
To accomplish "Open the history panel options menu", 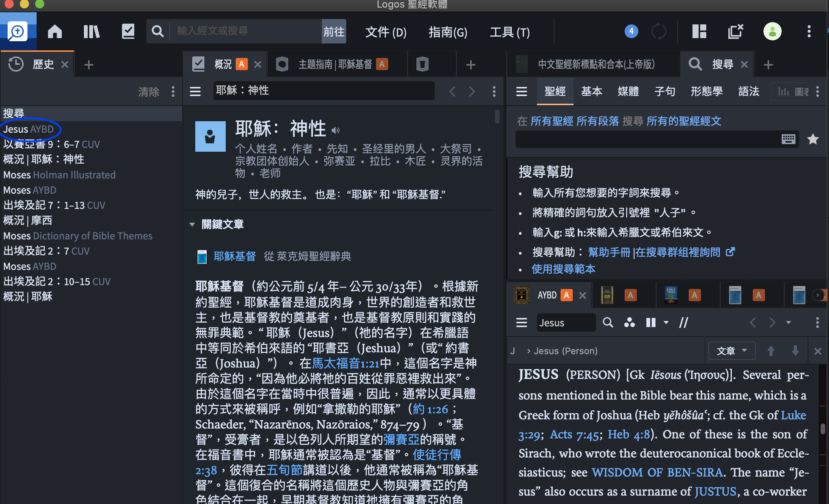I will click(173, 91).
